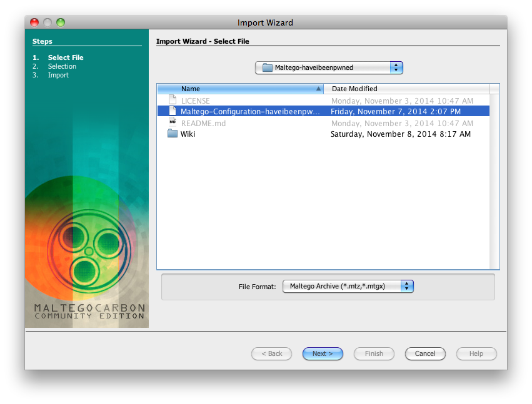Click date Saturday, November 8, 2014 8:17 AM

(401, 134)
